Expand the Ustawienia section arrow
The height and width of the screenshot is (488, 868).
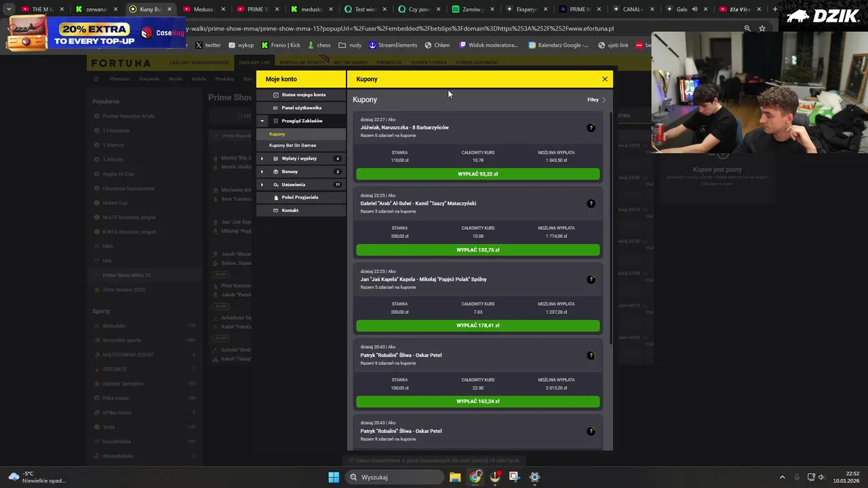[262, 184]
